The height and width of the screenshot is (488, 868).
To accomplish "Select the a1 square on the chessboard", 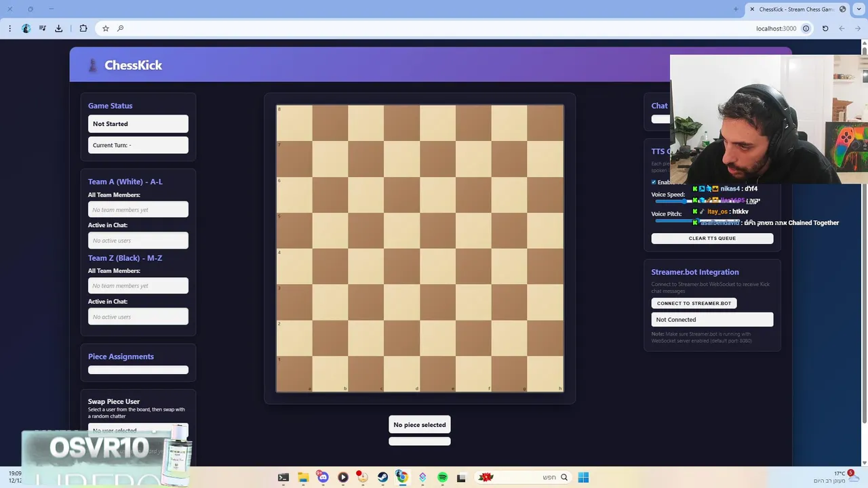I will (x=294, y=373).
